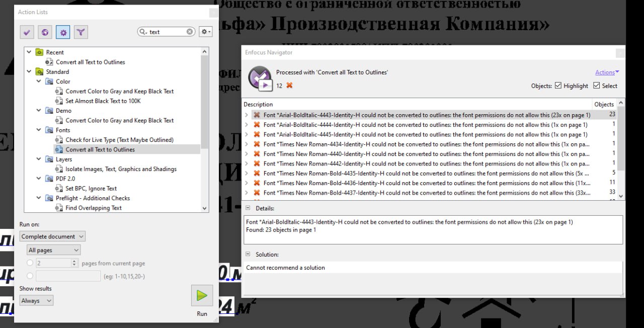Select Check for Live Type action
Screen dimensions: 644x328
click(x=119, y=140)
